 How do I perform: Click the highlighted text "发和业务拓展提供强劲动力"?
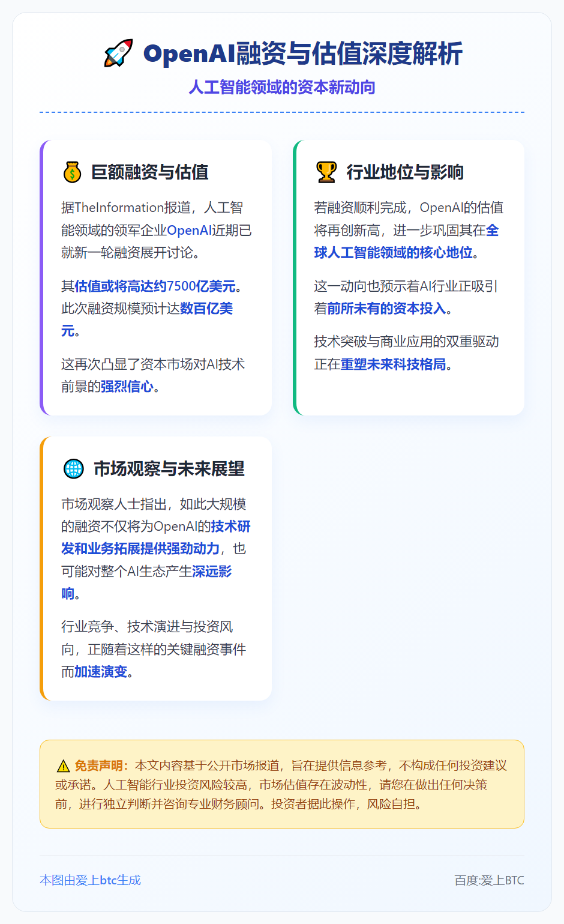click(x=140, y=549)
